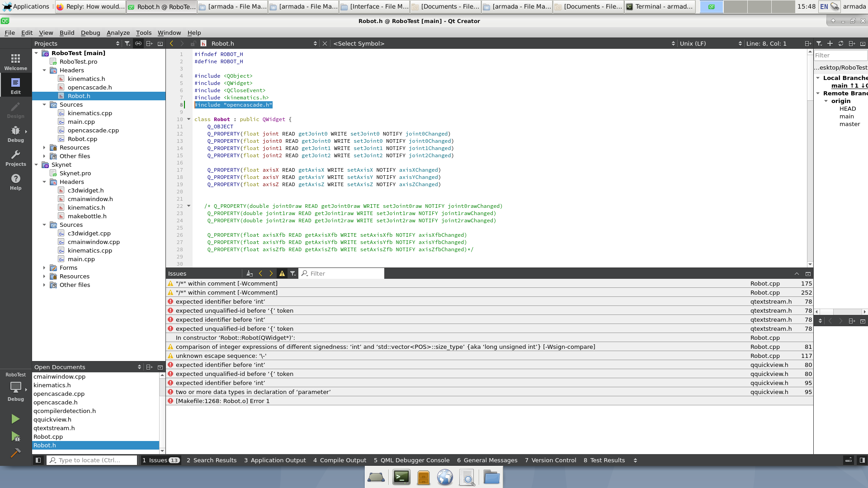
Task: Toggle progress details in status bar
Action: [849, 460]
